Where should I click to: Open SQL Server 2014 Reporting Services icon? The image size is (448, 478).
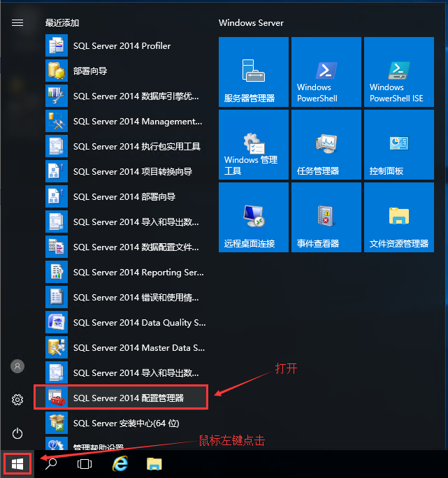(x=57, y=272)
